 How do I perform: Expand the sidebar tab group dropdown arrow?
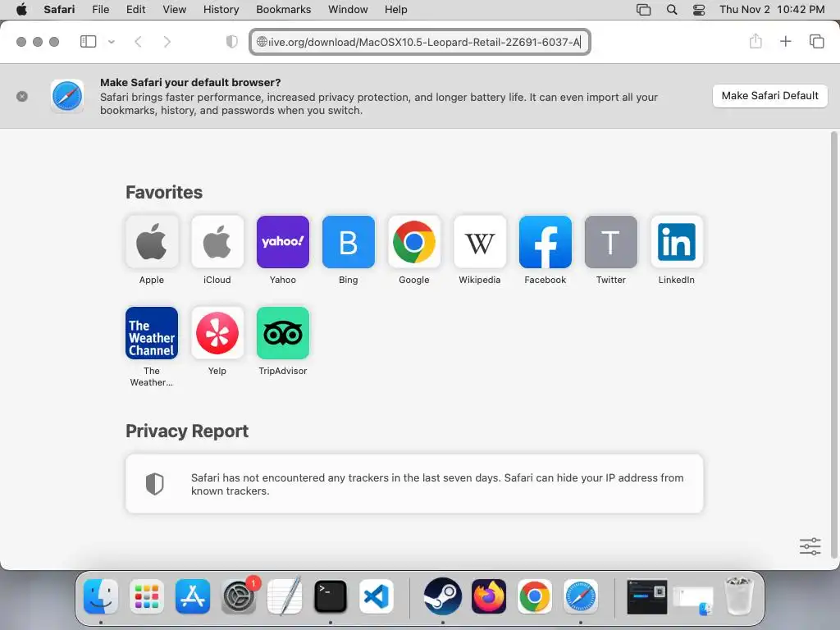click(111, 42)
